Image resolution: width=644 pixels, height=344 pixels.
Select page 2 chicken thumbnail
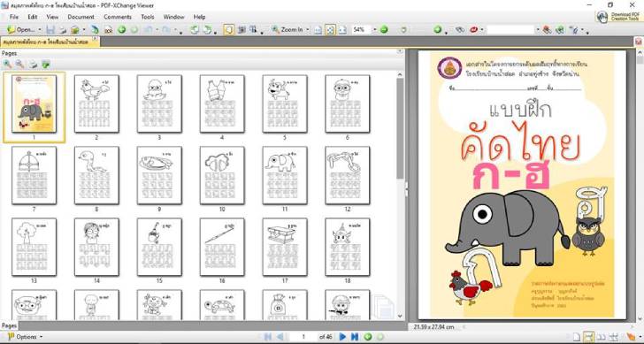click(x=96, y=103)
